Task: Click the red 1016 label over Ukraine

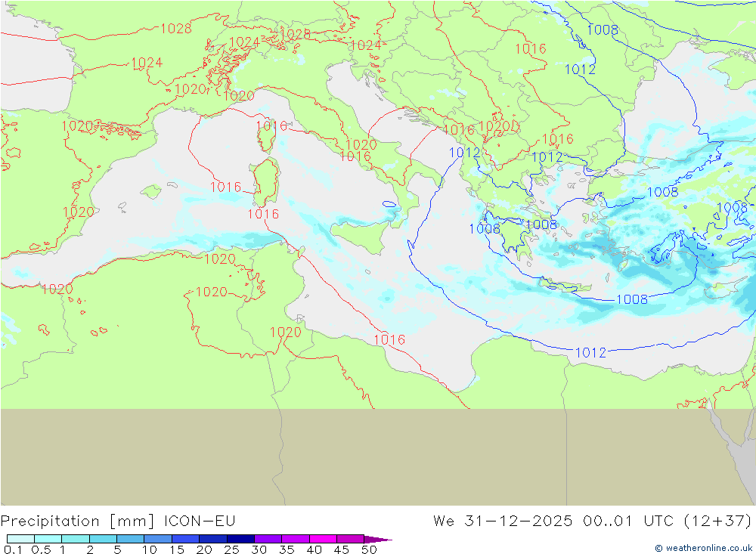Action: [531, 48]
